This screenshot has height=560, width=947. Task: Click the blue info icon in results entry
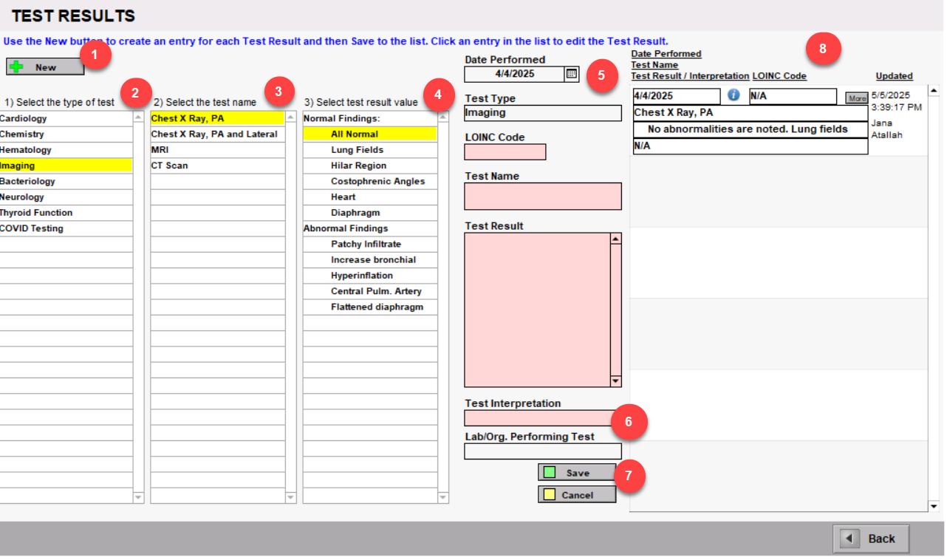pos(734,95)
